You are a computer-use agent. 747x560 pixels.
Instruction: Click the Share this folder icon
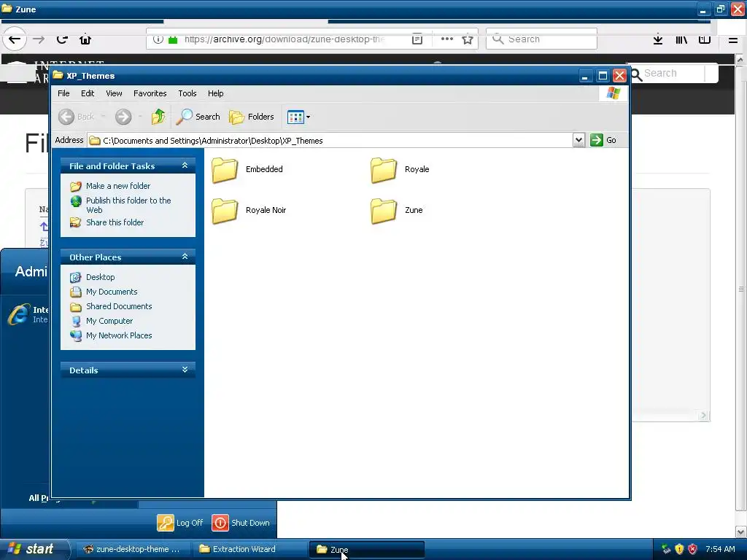[x=76, y=222]
